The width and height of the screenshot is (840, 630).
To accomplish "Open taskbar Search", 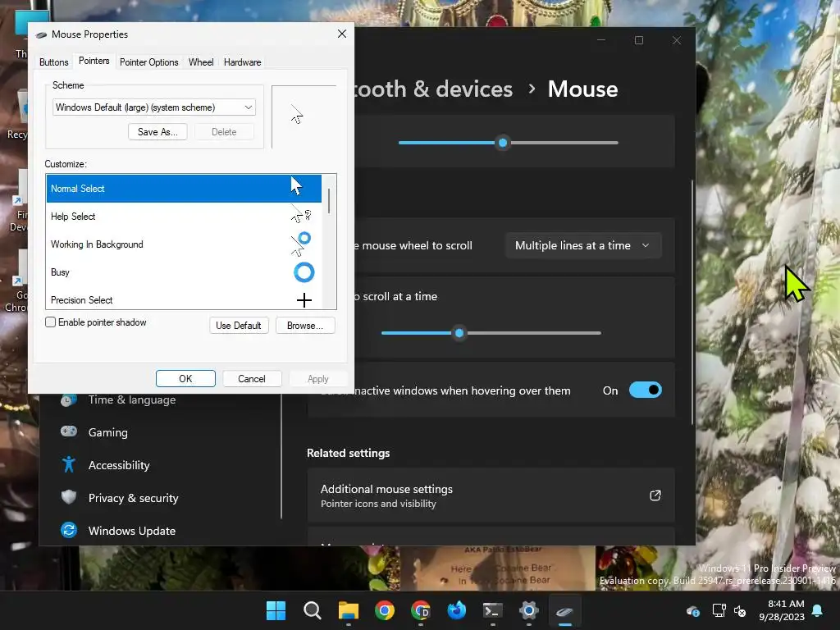I will (313, 610).
